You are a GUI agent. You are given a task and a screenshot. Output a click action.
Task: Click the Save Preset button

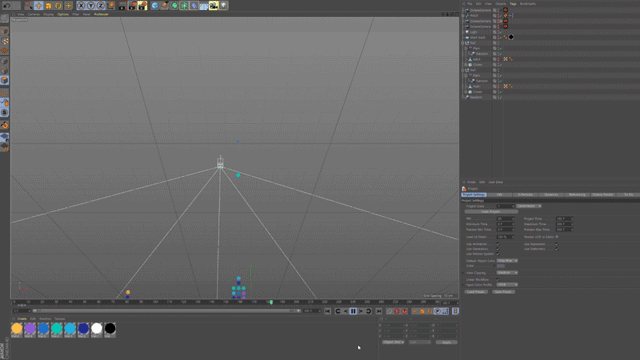503,292
